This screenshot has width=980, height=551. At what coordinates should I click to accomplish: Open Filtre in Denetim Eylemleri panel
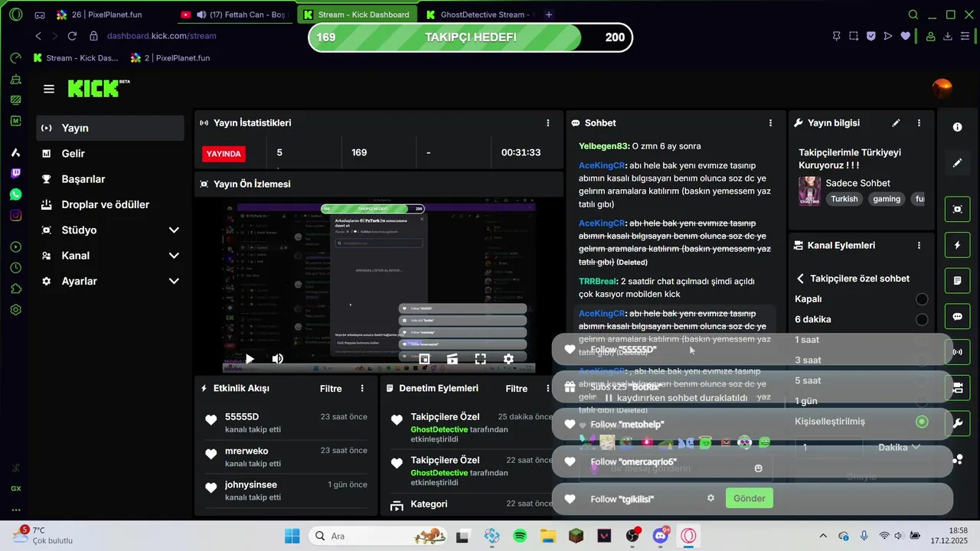(x=516, y=389)
